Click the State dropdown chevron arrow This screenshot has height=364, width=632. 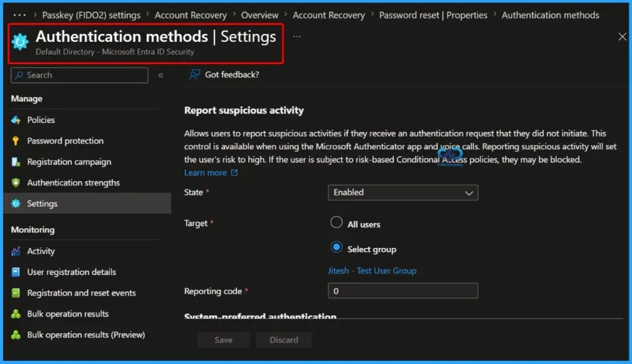pos(469,193)
